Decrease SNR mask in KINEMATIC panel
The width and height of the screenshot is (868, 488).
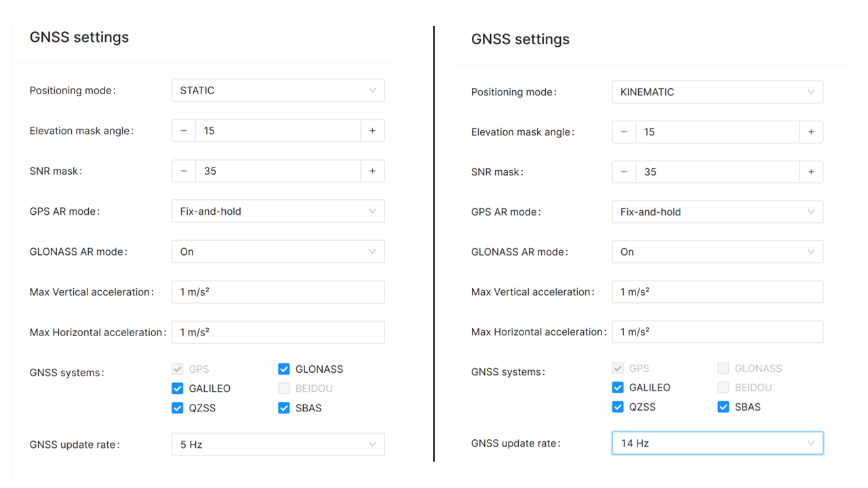(x=624, y=172)
